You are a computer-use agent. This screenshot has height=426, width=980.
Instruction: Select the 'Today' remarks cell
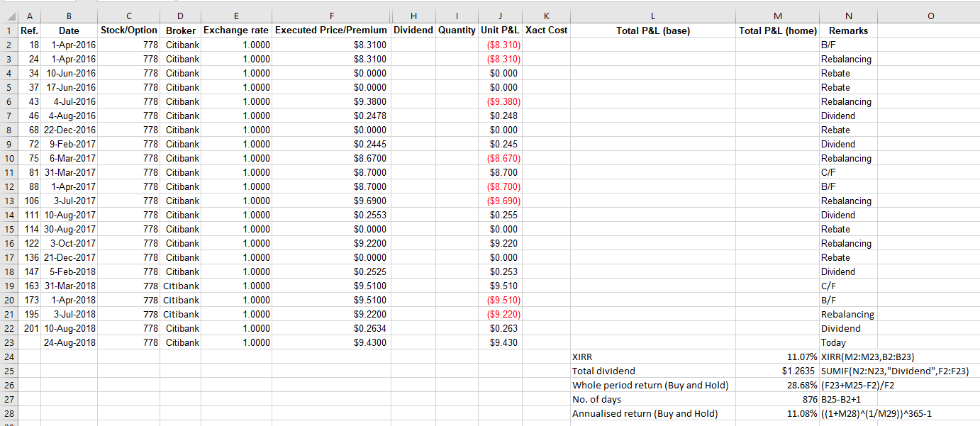(849, 342)
